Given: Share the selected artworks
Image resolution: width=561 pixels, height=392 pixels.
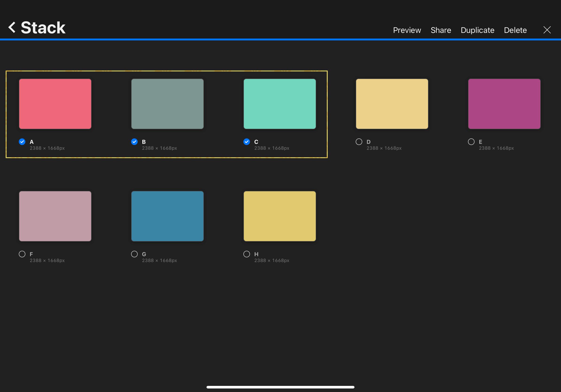Looking at the screenshot, I should pos(441,30).
